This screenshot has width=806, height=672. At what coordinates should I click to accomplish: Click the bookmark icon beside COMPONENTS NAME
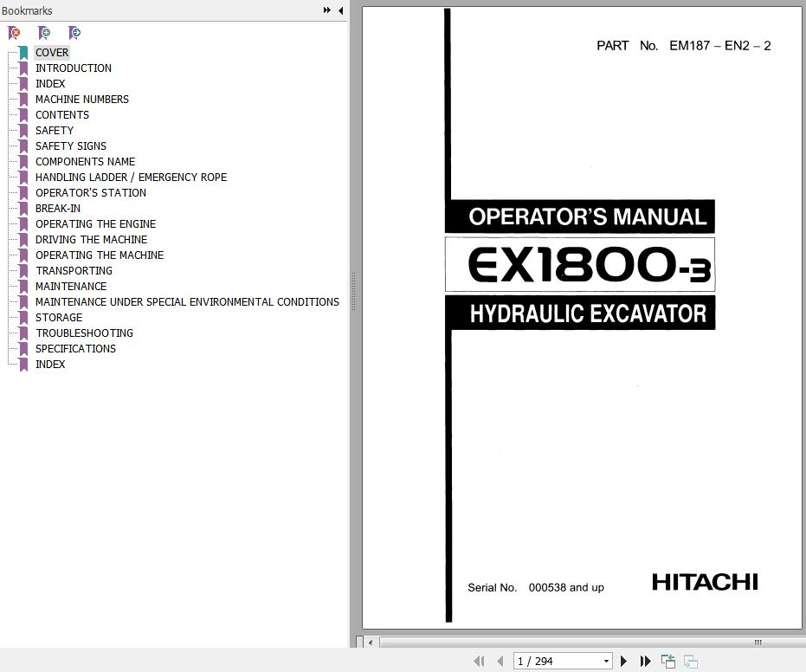click(x=23, y=161)
